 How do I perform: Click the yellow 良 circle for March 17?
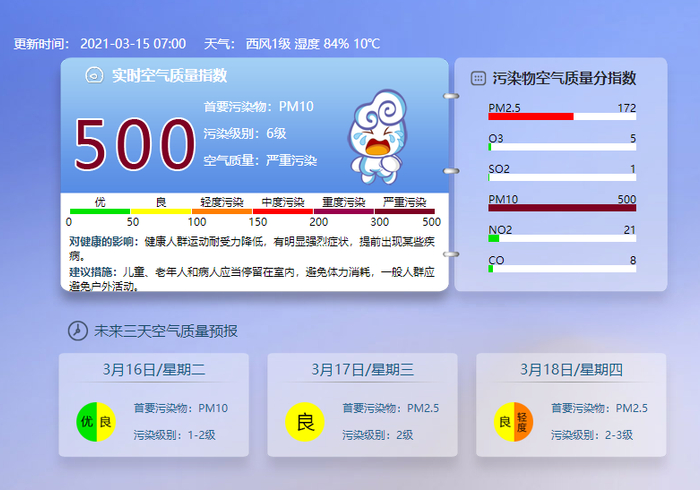(x=305, y=422)
